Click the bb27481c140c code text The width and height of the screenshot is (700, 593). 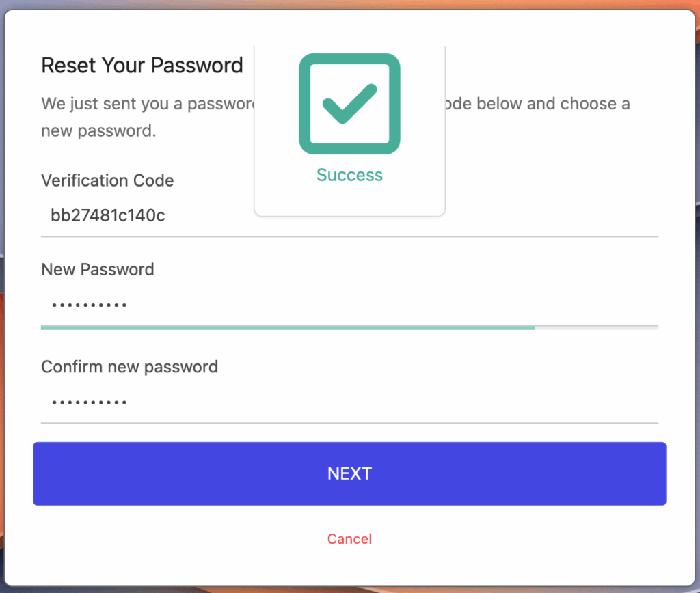pyautogui.click(x=108, y=217)
